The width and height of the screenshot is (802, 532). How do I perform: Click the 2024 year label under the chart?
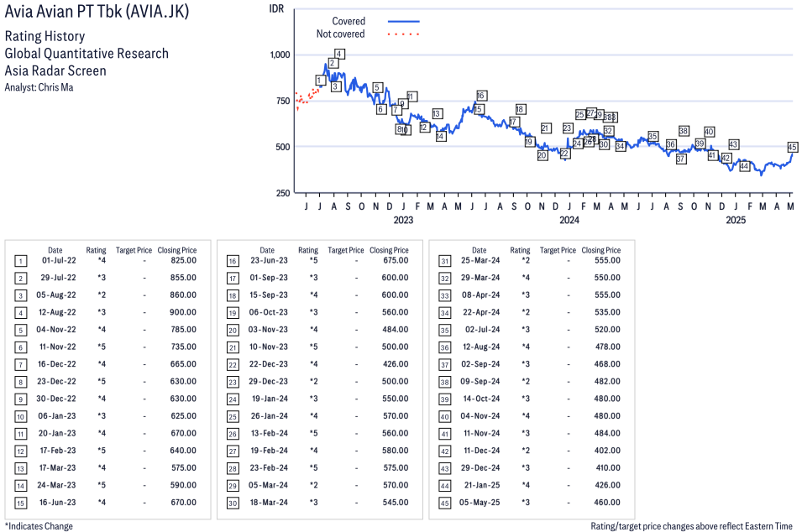click(569, 220)
